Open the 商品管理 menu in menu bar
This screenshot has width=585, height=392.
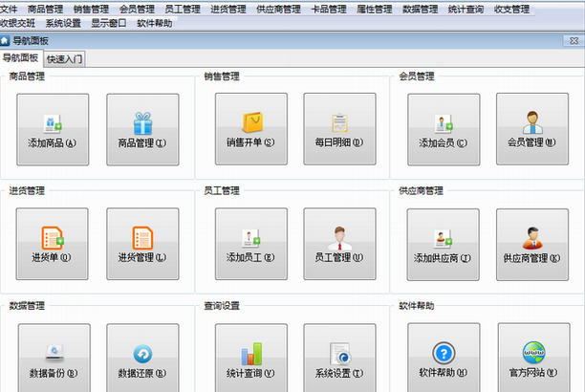45,9
